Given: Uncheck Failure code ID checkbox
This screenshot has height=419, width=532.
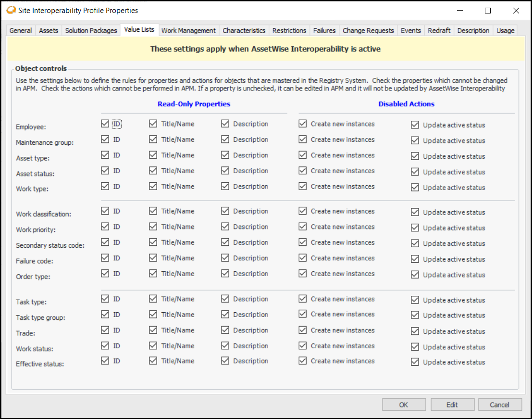Looking at the screenshot, I should (105, 258).
